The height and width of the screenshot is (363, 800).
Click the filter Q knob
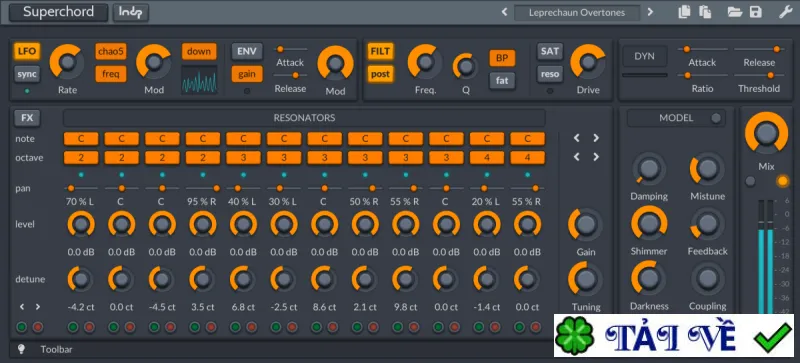click(x=465, y=66)
